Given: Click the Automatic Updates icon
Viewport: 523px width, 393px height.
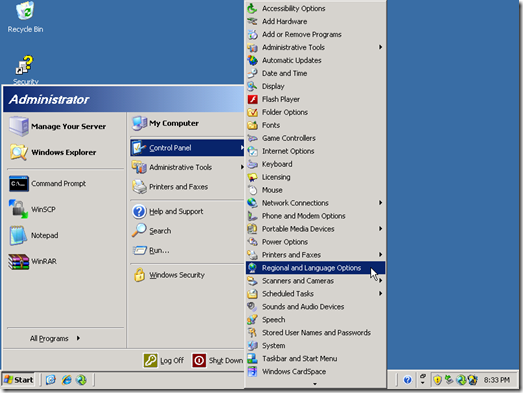Looking at the screenshot, I should (252, 60).
